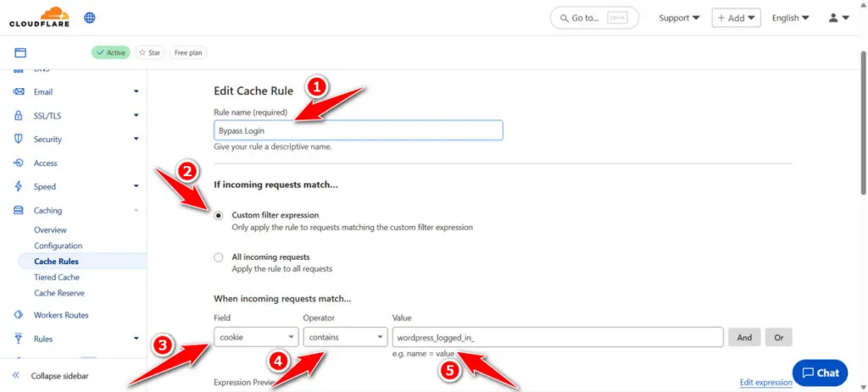Screen dimensions: 868x392
Task: Go to Tiered Cache in sidebar
Action: tap(57, 277)
